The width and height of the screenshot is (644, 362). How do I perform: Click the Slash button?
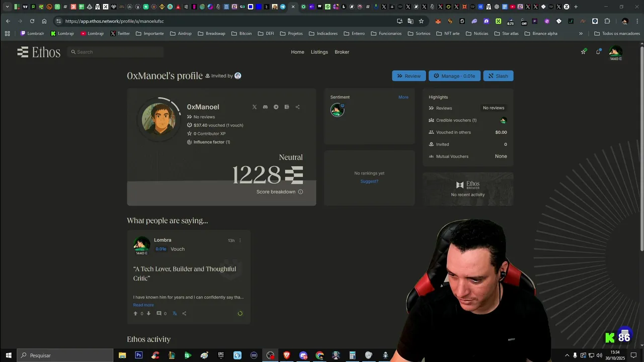coord(498,76)
